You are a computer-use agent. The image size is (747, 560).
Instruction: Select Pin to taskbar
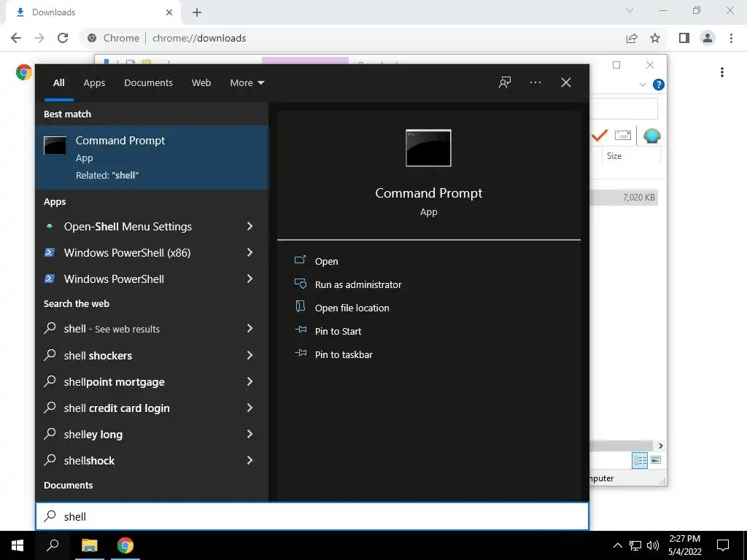344,354
